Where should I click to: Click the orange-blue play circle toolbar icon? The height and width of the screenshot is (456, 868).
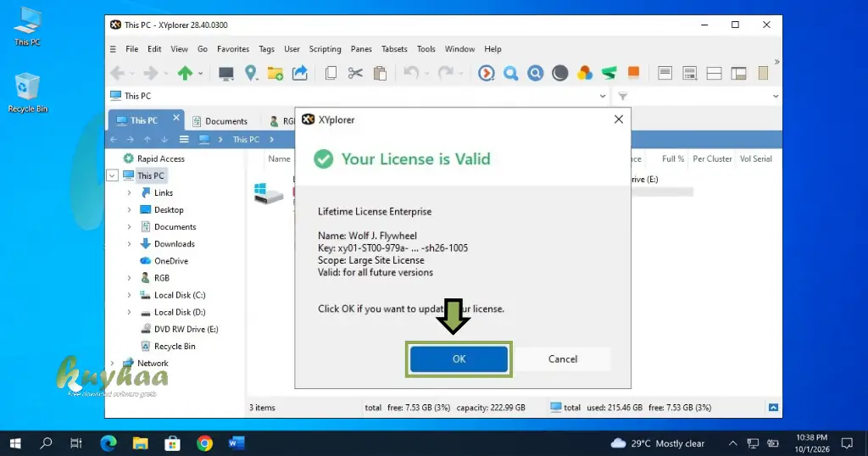click(x=486, y=73)
